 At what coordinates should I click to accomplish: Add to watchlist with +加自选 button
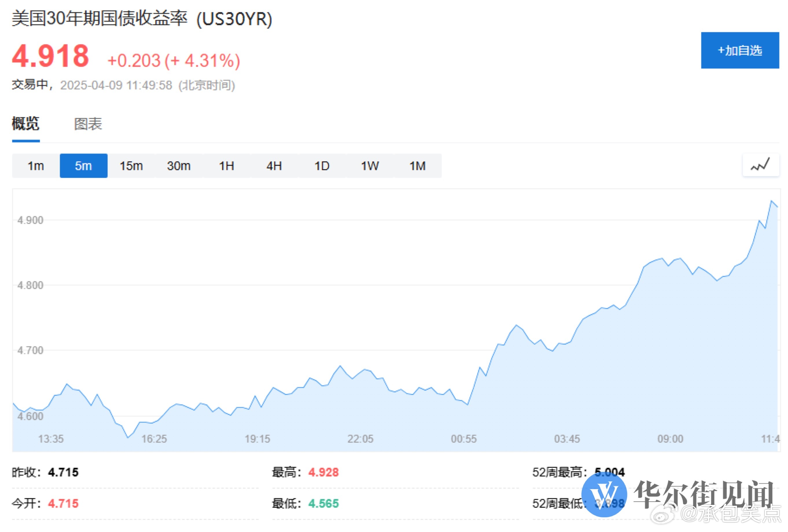coord(740,50)
